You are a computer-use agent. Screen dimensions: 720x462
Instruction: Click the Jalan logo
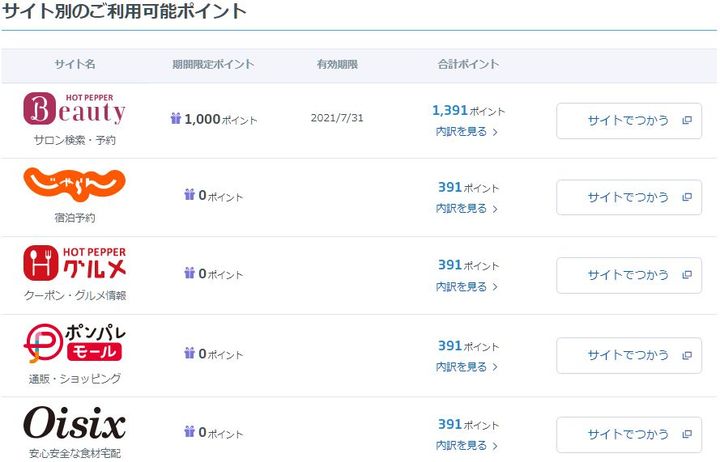[74, 185]
